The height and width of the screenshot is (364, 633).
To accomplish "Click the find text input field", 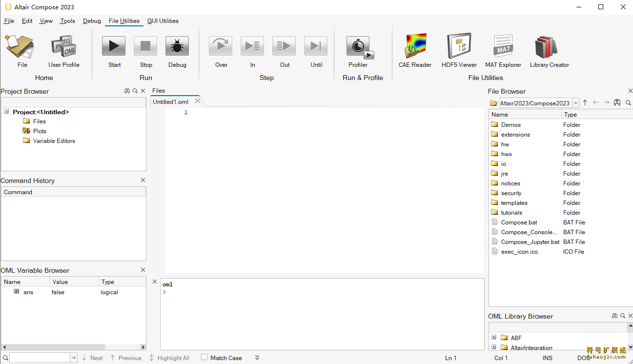I will click(40, 358).
